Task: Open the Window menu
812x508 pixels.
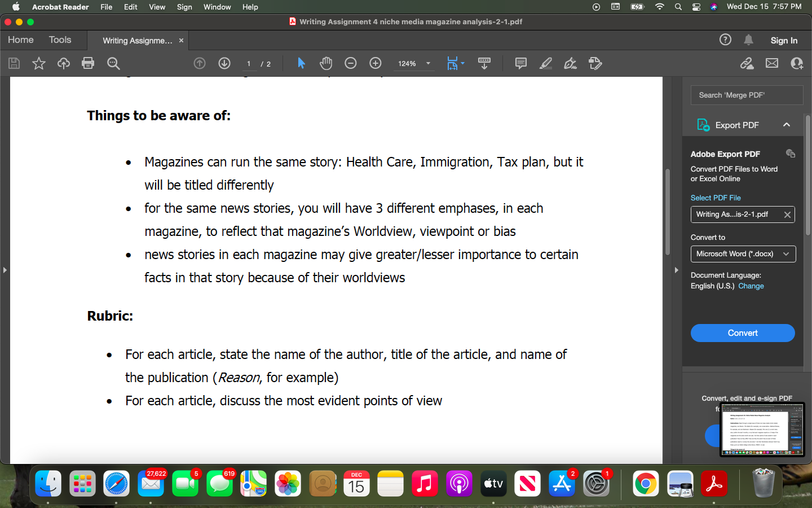Action: (217, 7)
